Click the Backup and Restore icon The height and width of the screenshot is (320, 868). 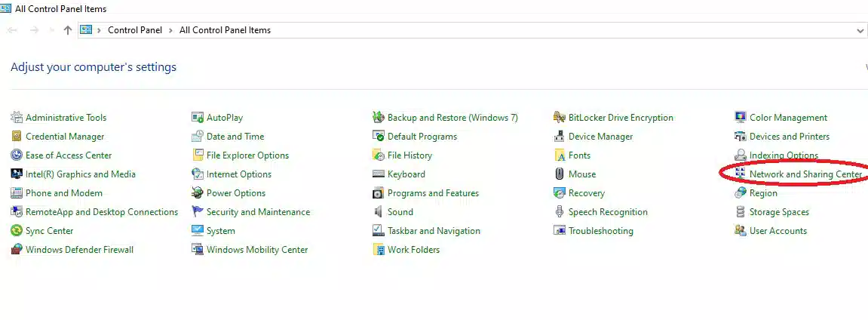[379, 118]
